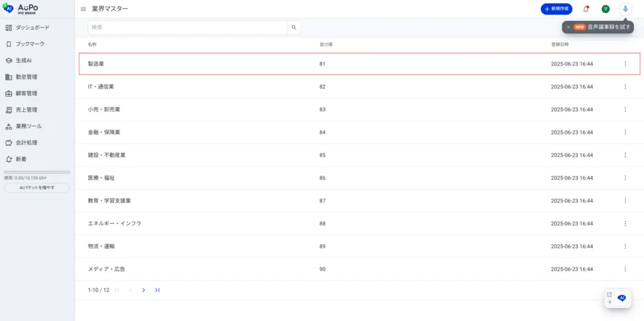Open the green user avatar menu

click(606, 9)
